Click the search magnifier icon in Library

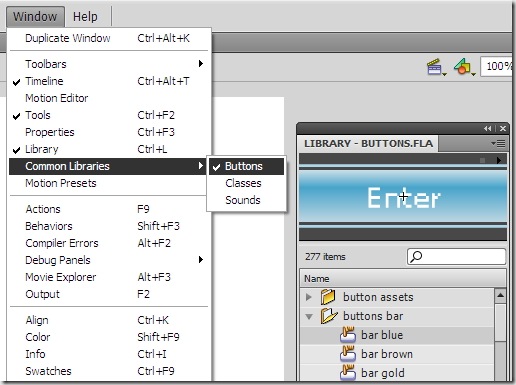pos(416,257)
